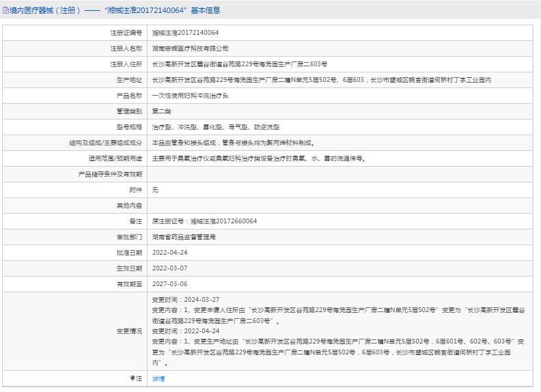541x392 pixels.
Task: Click the 附件 value 无
Action: [x=155, y=190]
